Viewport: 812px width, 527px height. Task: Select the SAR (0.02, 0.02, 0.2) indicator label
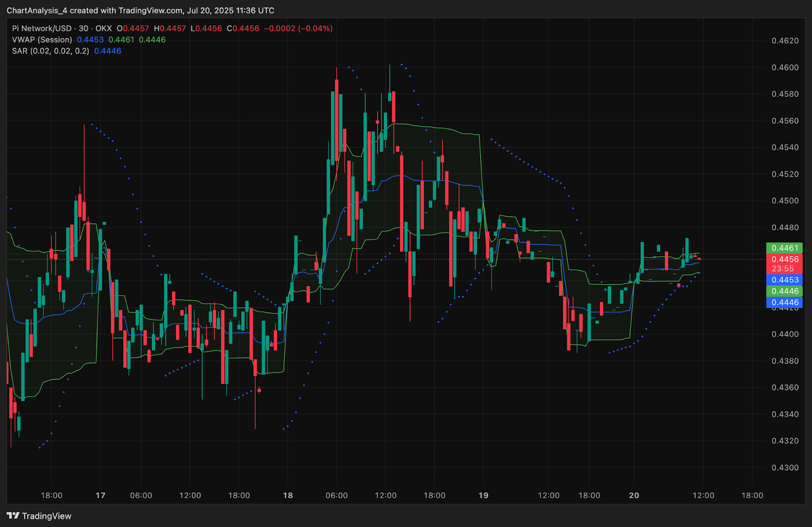(51, 51)
